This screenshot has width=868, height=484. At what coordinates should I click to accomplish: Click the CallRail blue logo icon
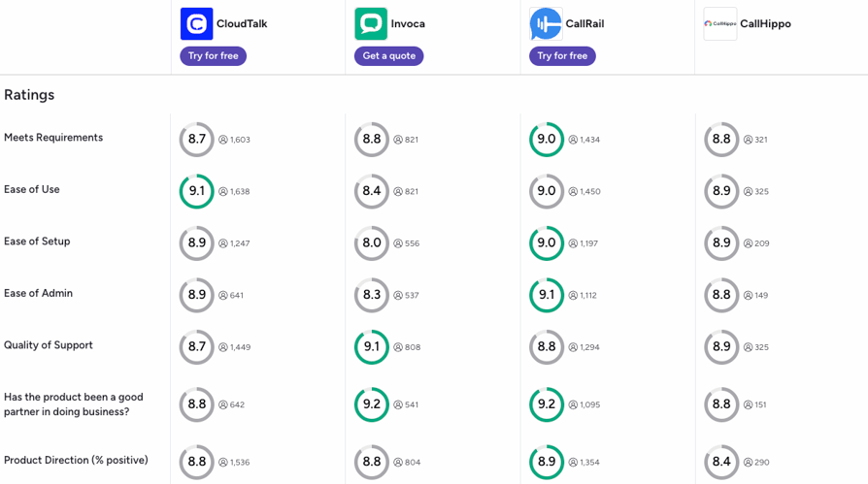coord(546,24)
